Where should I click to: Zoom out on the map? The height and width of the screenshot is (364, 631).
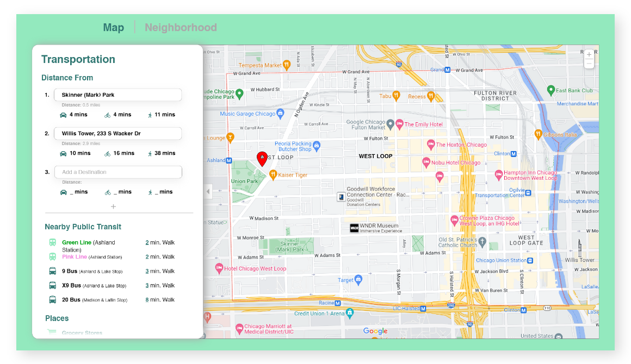coord(589,64)
